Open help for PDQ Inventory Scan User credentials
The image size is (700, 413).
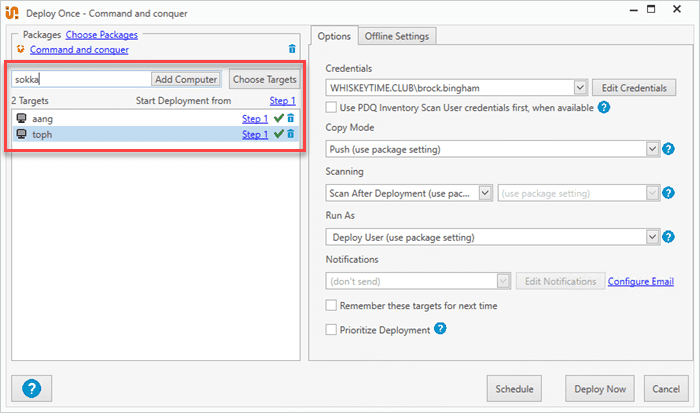(604, 107)
